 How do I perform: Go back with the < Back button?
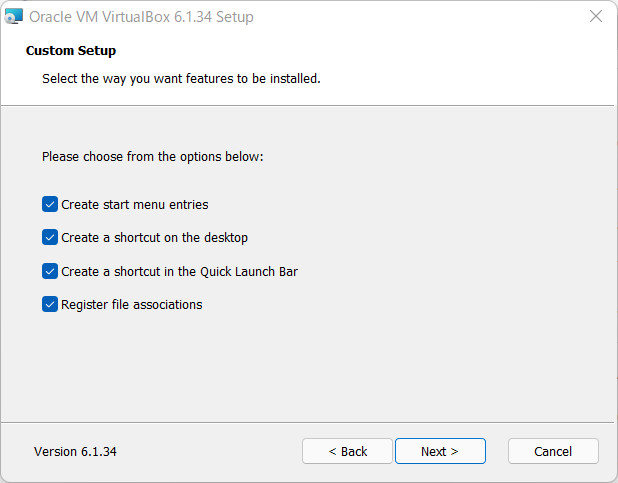pyautogui.click(x=348, y=451)
